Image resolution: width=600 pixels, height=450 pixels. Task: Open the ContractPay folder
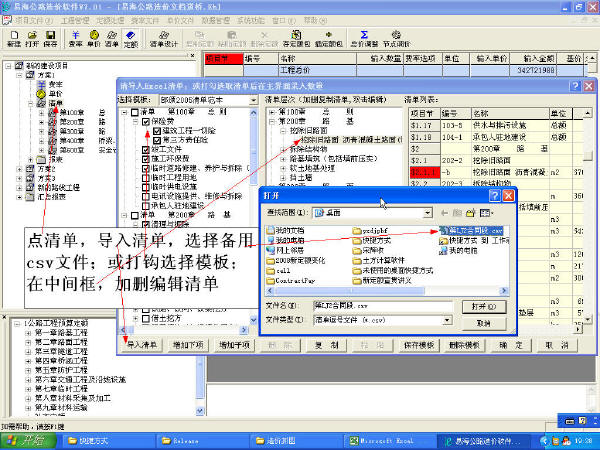click(x=291, y=280)
